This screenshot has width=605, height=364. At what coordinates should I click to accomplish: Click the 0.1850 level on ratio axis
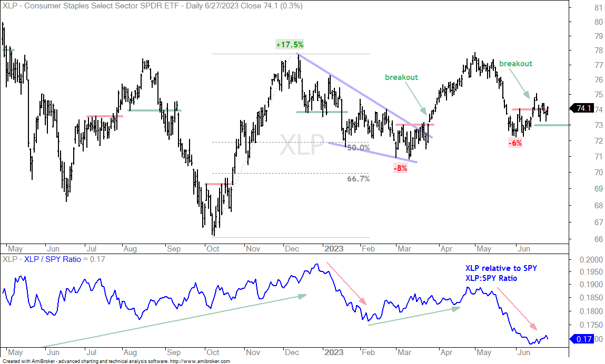[x=591, y=298]
